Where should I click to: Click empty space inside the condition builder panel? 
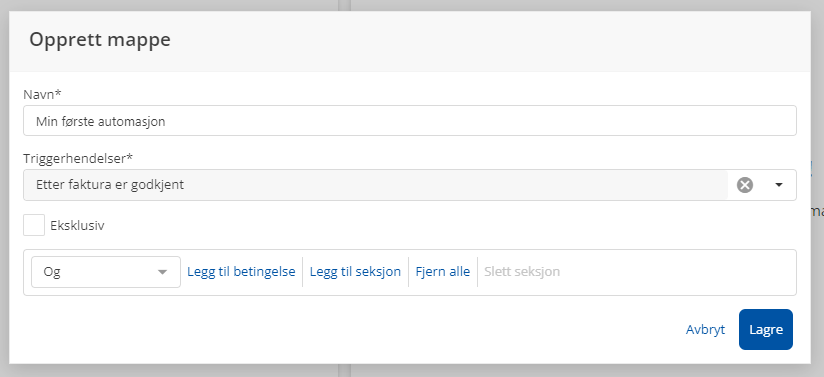click(678, 272)
